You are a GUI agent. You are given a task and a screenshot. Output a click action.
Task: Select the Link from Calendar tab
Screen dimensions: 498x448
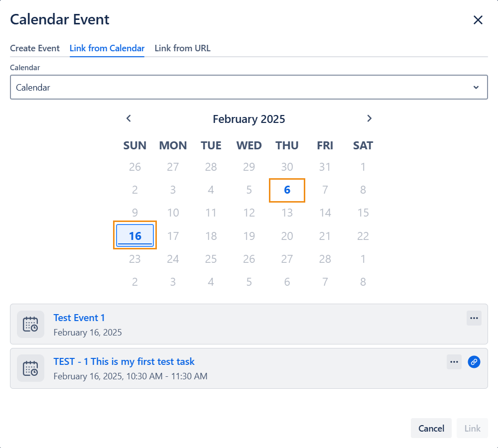pyautogui.click(x=107, y=48)
